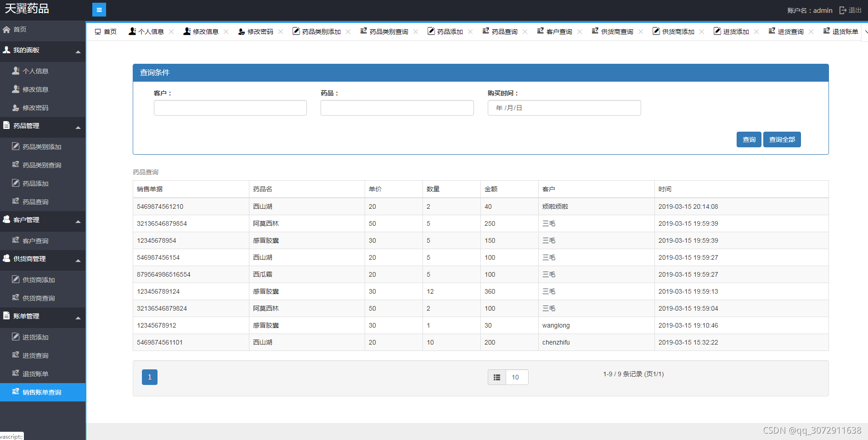This screenshot has width=868, height=440.
Task: Go to page 1 in pagination
Action: 150,377
